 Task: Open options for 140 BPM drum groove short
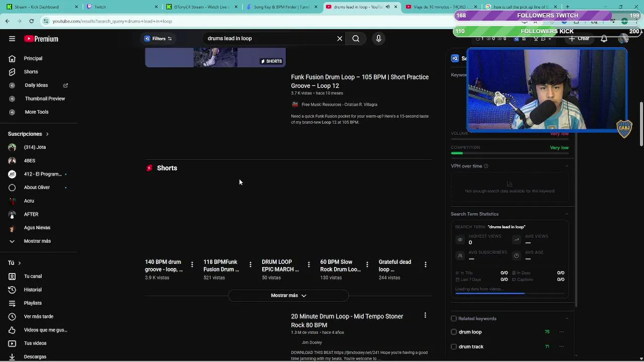coord(192,264)
